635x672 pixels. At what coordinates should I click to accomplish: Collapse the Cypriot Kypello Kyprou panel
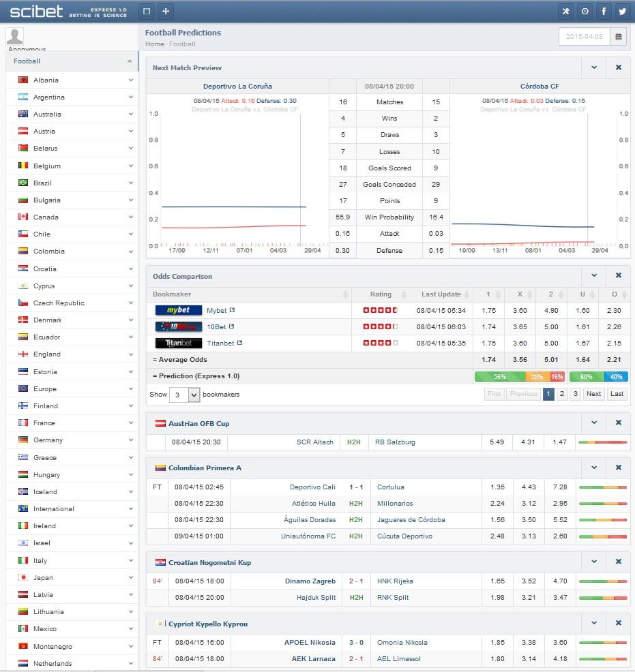594,623
